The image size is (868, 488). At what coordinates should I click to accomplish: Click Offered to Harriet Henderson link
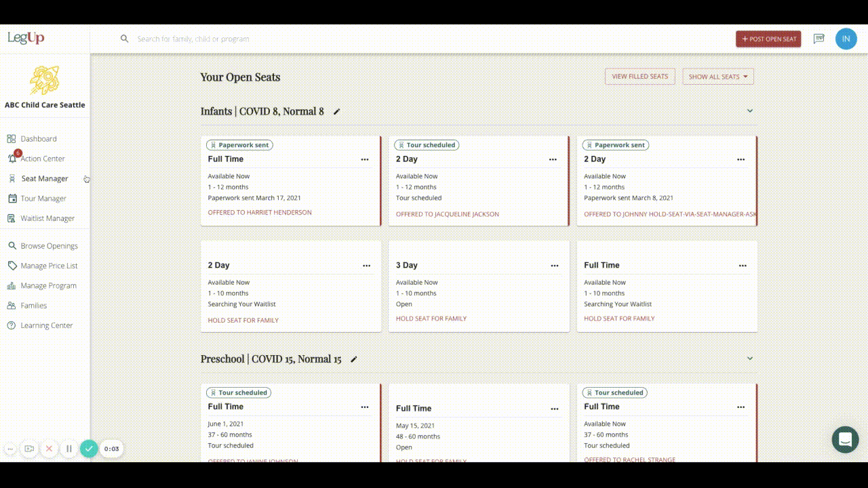tap(260, 212)
